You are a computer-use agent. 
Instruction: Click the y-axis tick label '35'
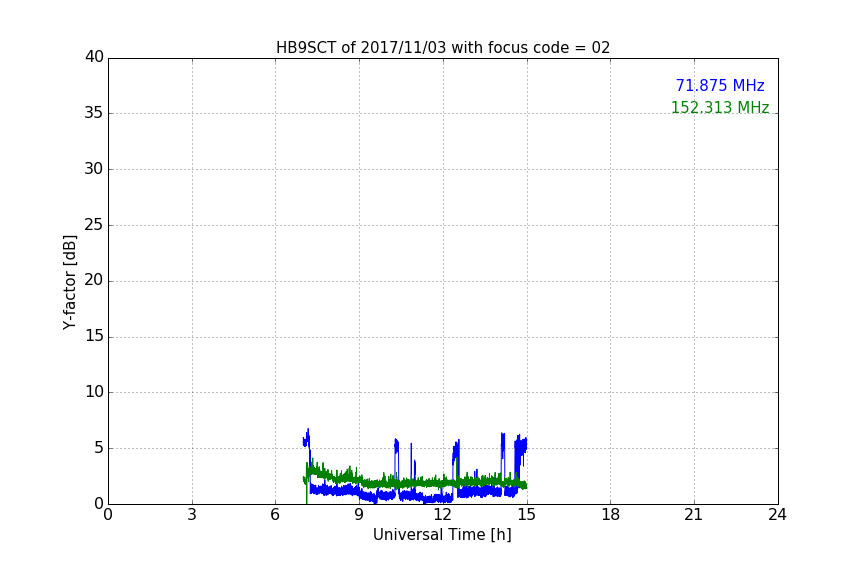pos(94,113)
